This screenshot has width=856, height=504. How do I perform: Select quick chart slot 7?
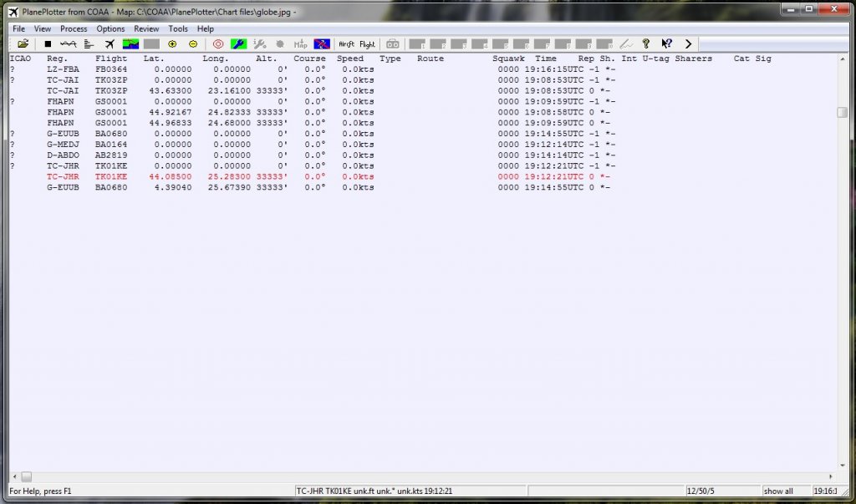pyautogui.click(x=542, y=43)
